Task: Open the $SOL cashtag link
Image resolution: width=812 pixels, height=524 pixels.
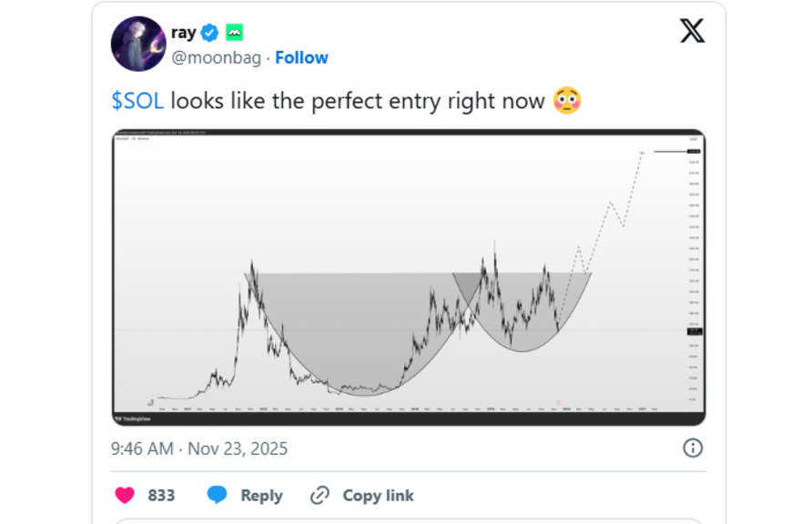Action: pos(137,101)
